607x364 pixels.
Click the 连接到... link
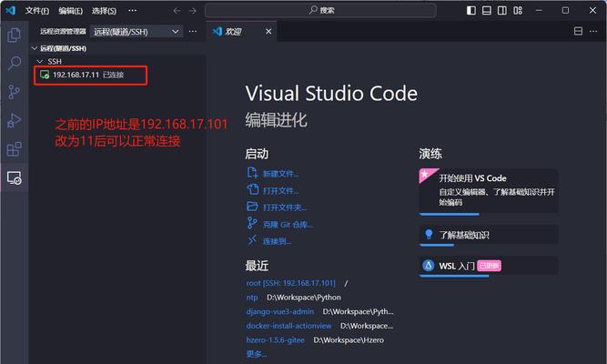tap(277, 242)
